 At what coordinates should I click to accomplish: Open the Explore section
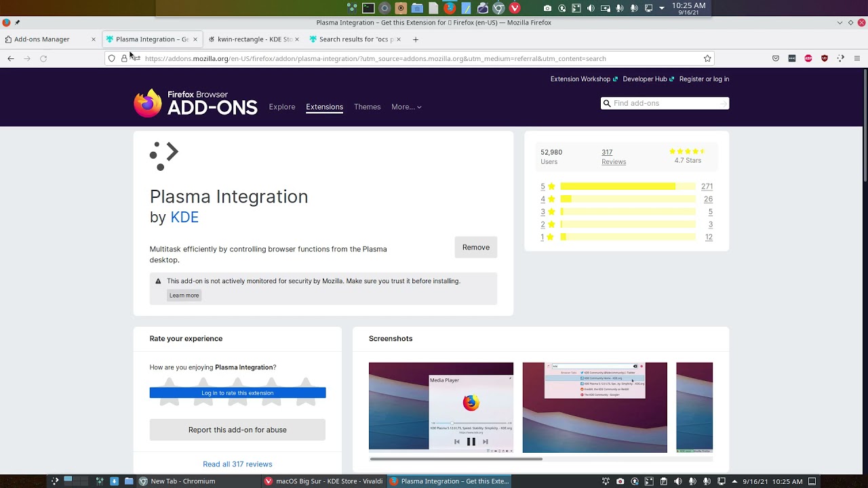click(x=282, y=106)
